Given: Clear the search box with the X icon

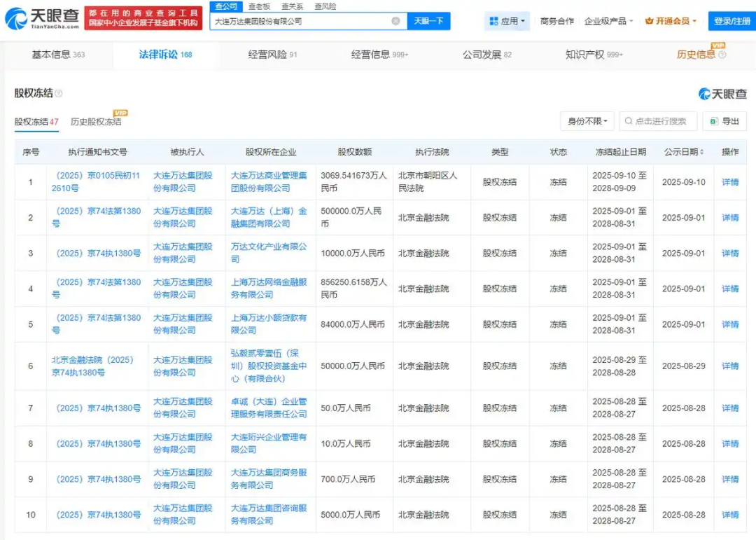Looking at the screenshot, I should [x=395, y=21].
